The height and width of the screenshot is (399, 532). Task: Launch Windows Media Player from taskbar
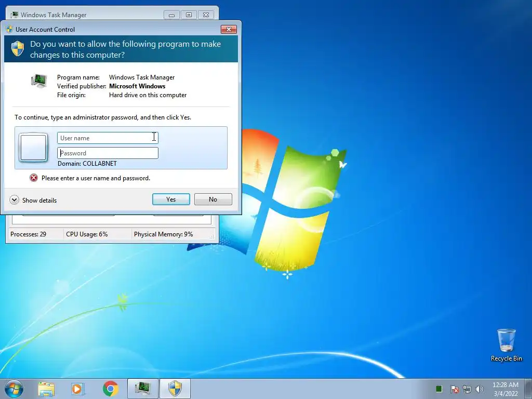click(x=77, y=389)
